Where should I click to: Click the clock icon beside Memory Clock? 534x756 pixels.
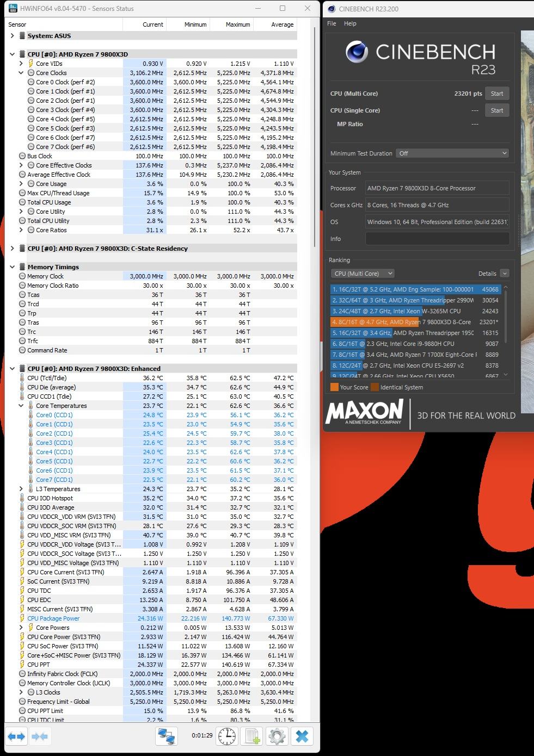tap(22, 276)
